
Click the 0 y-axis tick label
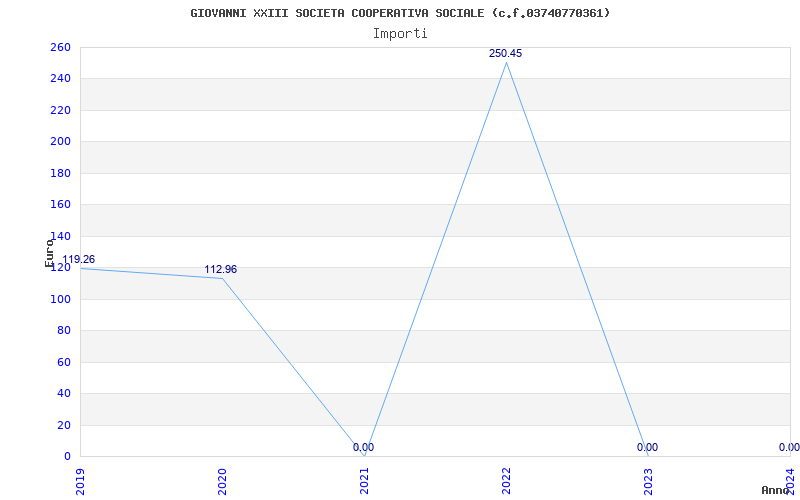(67, 457)
